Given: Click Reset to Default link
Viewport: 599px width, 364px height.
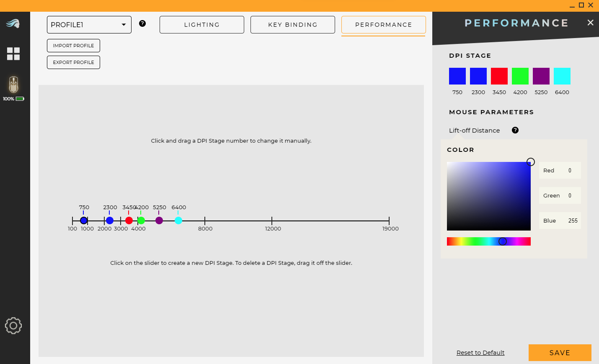Looking at the screenshot, I should (480, 353).
